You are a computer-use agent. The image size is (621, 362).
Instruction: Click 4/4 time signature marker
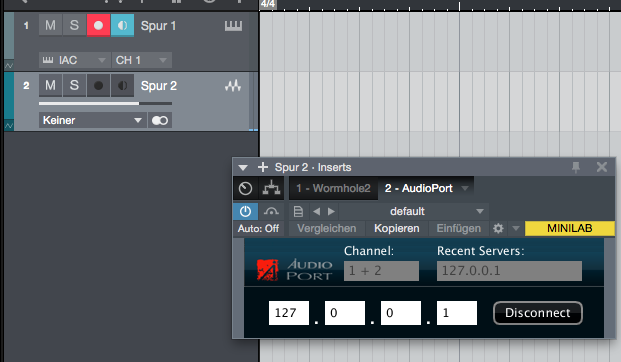[268, 4]
